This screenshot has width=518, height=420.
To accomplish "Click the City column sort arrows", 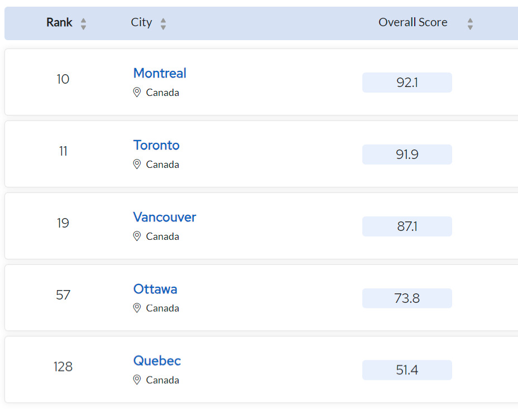I will click(163, 23).
